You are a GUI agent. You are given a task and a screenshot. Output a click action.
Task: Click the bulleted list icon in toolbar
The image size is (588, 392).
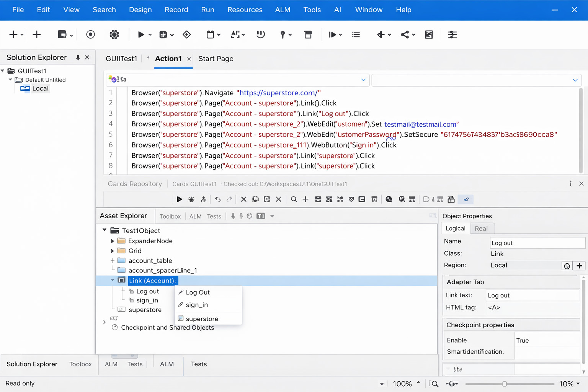click(356, 34)
